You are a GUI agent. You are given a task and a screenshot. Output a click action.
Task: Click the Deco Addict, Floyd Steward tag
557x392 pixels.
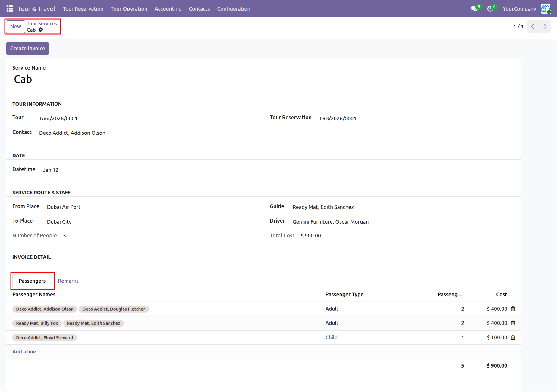coord(45,338)
